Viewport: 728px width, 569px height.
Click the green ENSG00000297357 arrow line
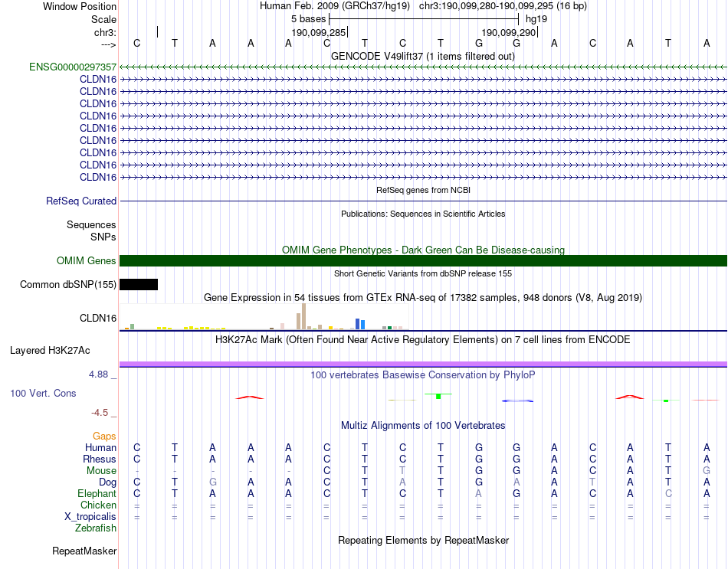pyautogui.click(x=423, y=67)
